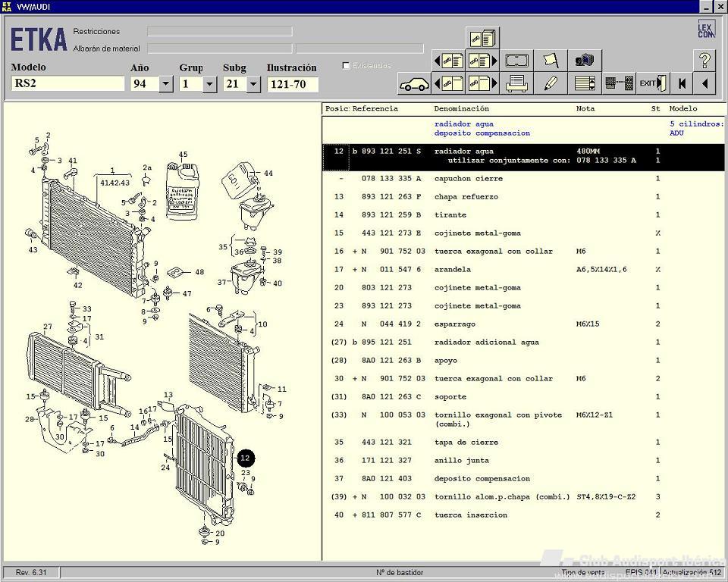Screen dimensions: 728x582
Task: Click the LEX COM logo
Action: (706, 29)
